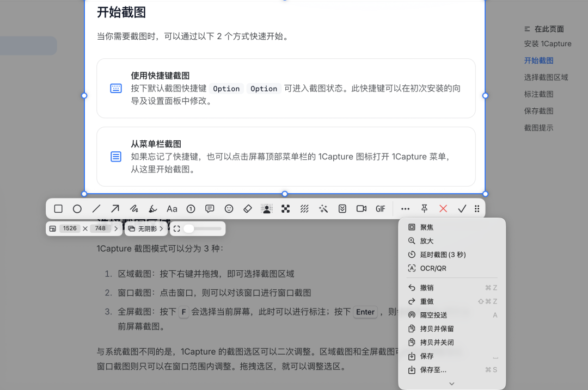Select the eraser tool
The height and width of the screenshot is (390, 588).
pyautogui.click(x=248, y=209)
